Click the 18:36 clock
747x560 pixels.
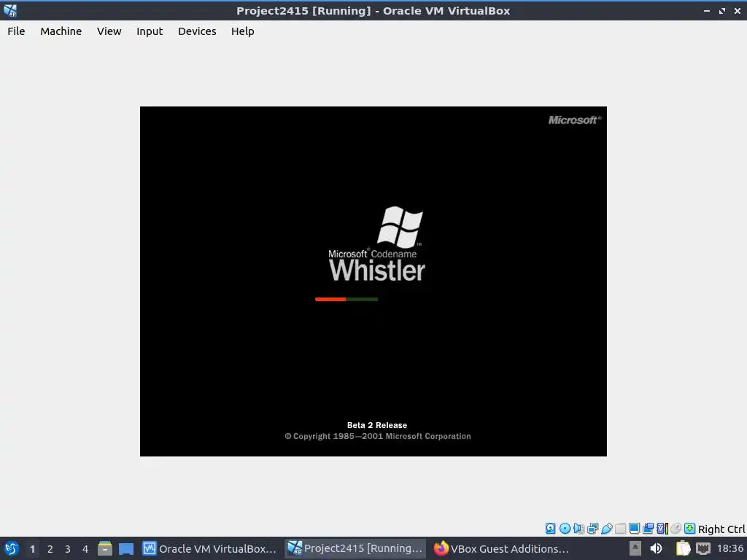729,548
